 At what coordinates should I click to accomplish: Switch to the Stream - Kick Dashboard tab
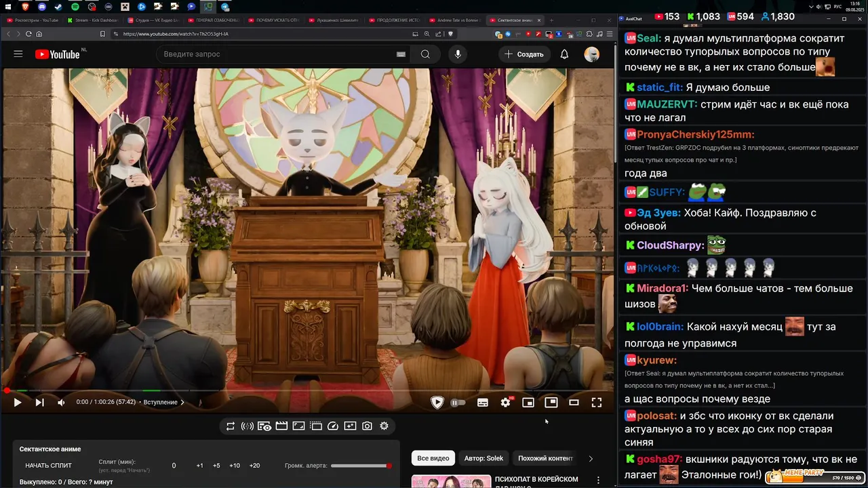tap(93, 20)
